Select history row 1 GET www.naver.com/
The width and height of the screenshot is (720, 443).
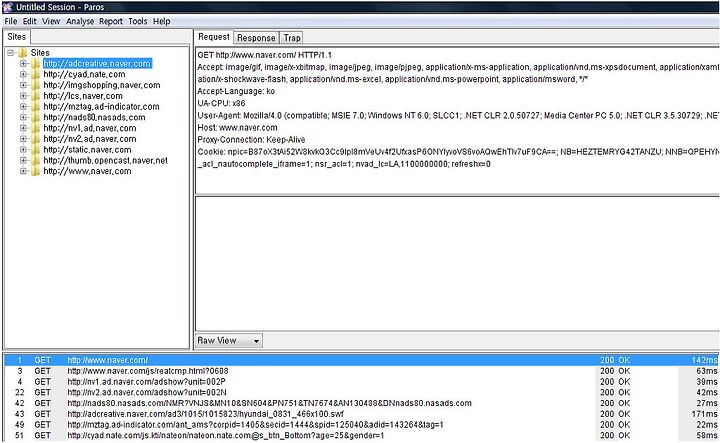point(361,360)
